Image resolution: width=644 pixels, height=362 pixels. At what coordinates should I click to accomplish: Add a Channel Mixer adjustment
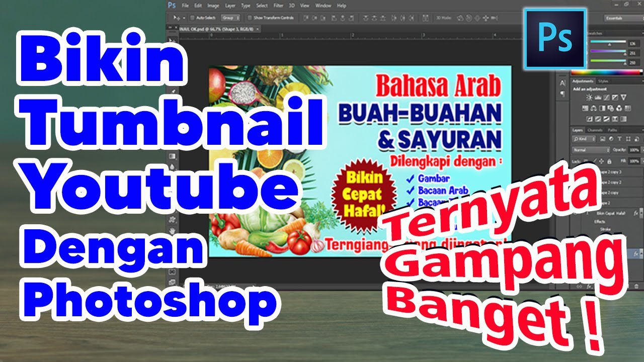point(619,108)
